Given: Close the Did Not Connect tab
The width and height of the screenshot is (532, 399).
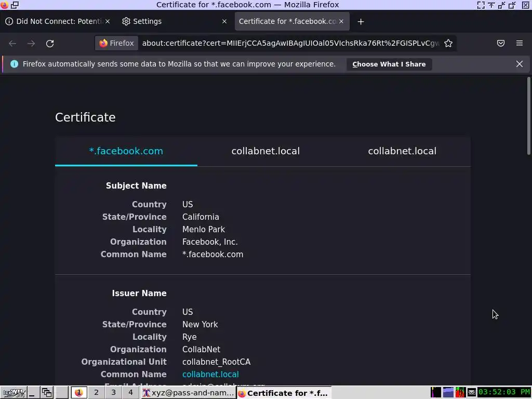Looking at the screenshot, I should [107, 21].
